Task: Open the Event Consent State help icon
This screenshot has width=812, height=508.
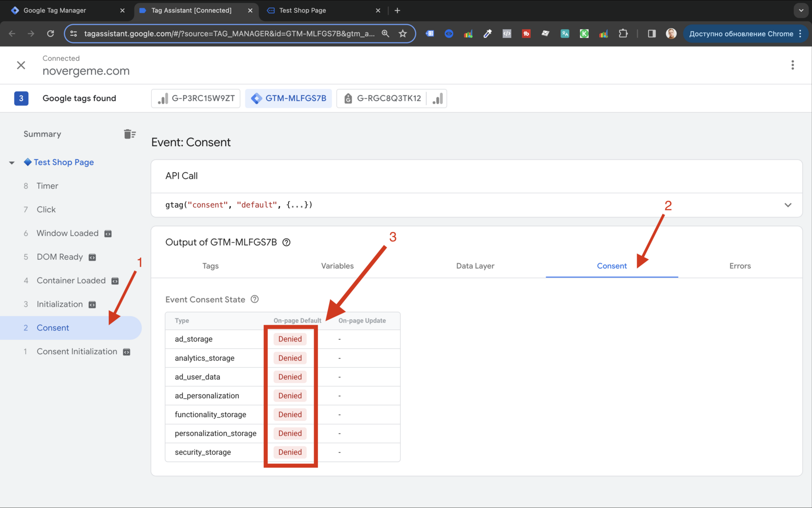Action: coord(255,299)
